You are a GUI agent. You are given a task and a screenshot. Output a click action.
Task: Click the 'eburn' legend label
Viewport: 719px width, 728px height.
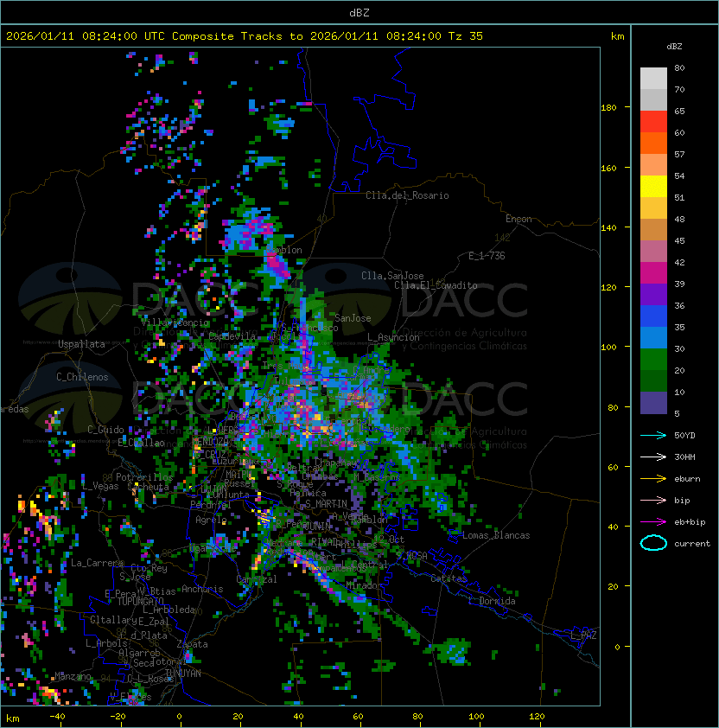pyautogui.click(x=687, y=479)
